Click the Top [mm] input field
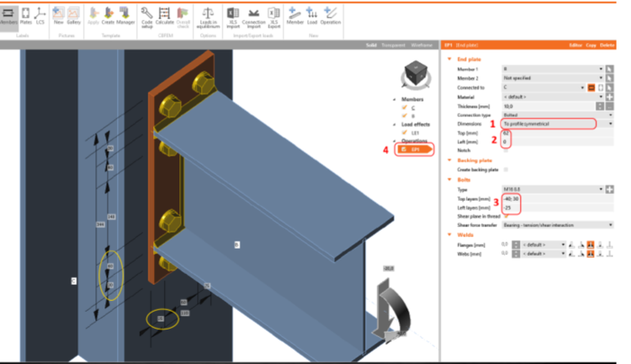The image size is (631, 364). pyautogui.click(x=557, y=132)
